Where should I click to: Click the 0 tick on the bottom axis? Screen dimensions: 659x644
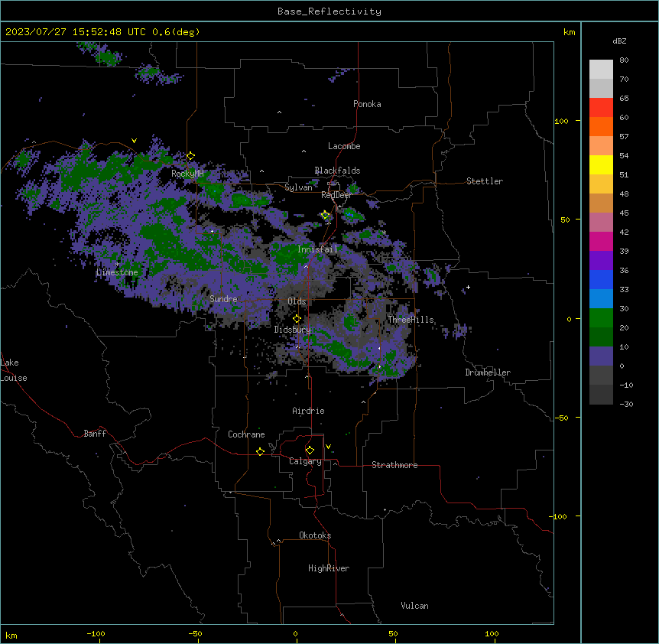click(x=295, y=633)
